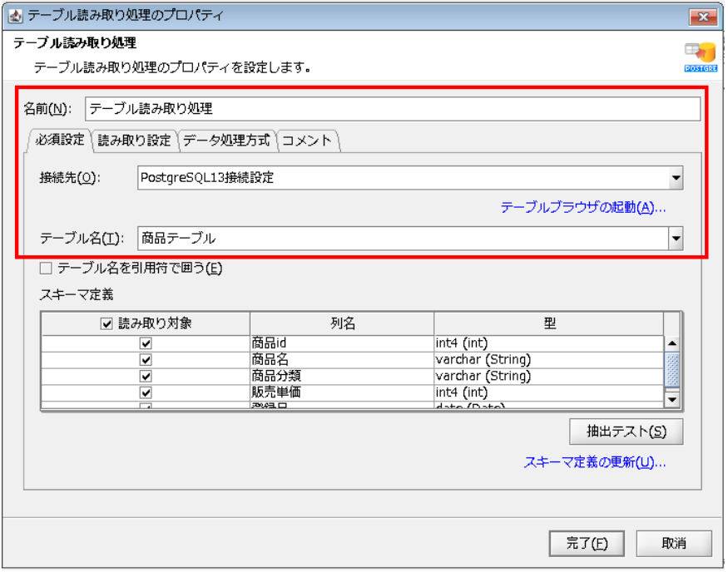Run the 抽出テスト extraction test

[x=626, y=431]
